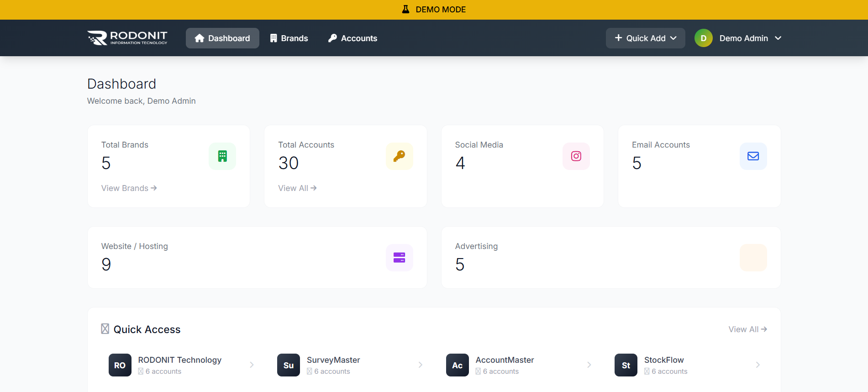Screen dimensions: 868x392
Task: Follow the View Brands link
Action: coord(129,188)
